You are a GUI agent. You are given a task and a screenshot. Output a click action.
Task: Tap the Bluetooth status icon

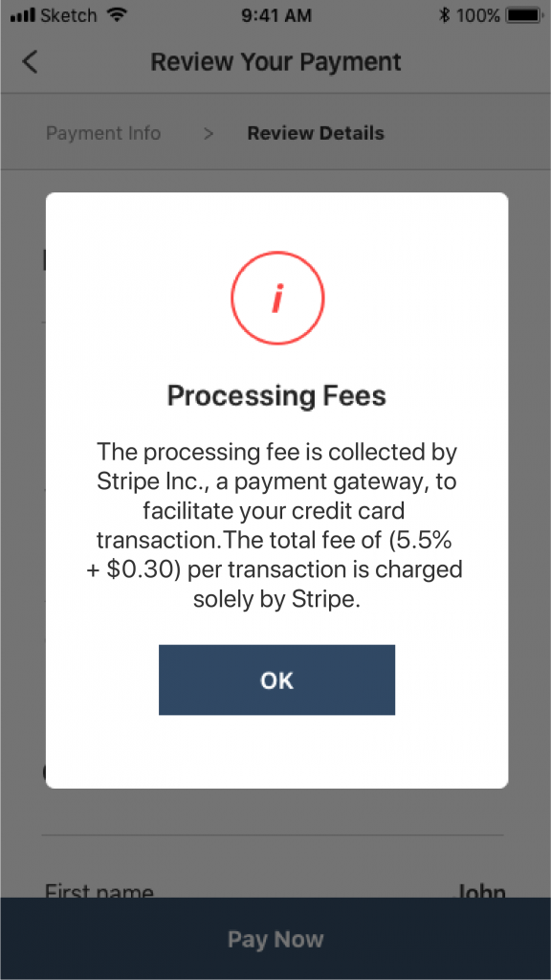[444, 15]
